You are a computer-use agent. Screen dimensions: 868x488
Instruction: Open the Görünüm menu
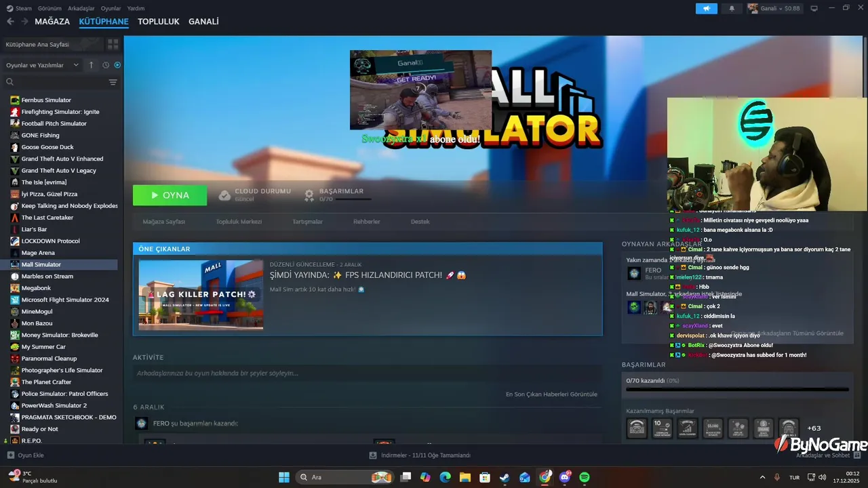(x=50, y=8)
